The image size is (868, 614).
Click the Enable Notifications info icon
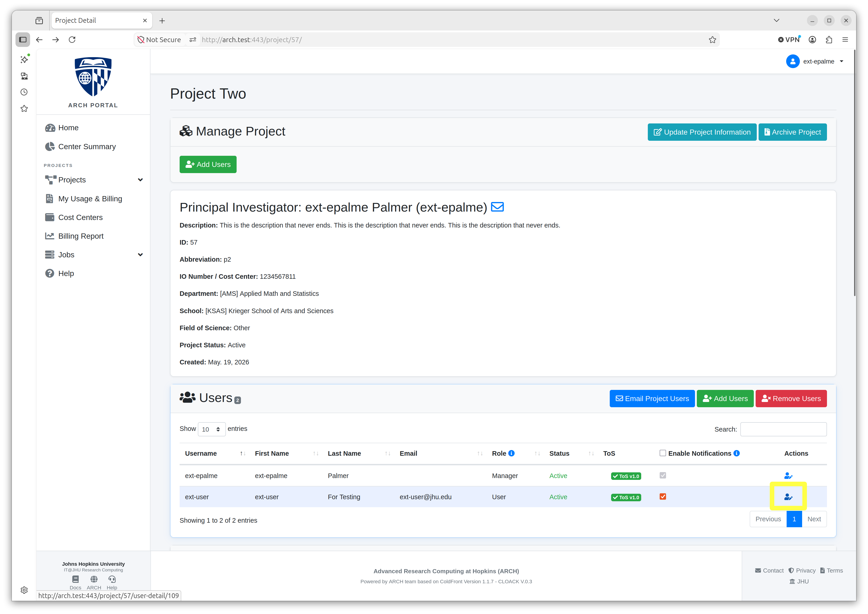(x=736, y=453)
